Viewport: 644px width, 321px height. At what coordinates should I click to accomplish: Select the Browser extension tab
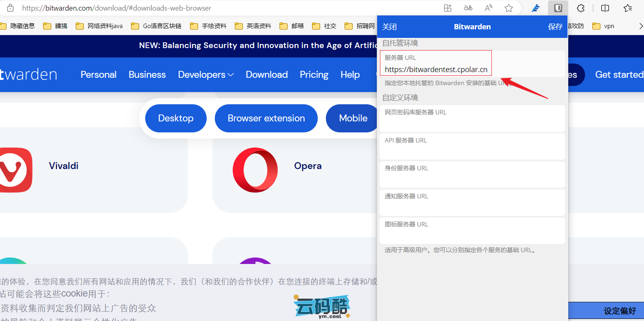pos(266,118)
